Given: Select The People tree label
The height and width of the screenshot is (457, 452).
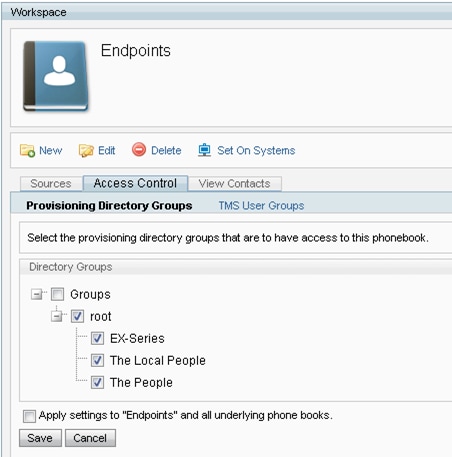Looking at the screenshot, I should click(141, 382).
